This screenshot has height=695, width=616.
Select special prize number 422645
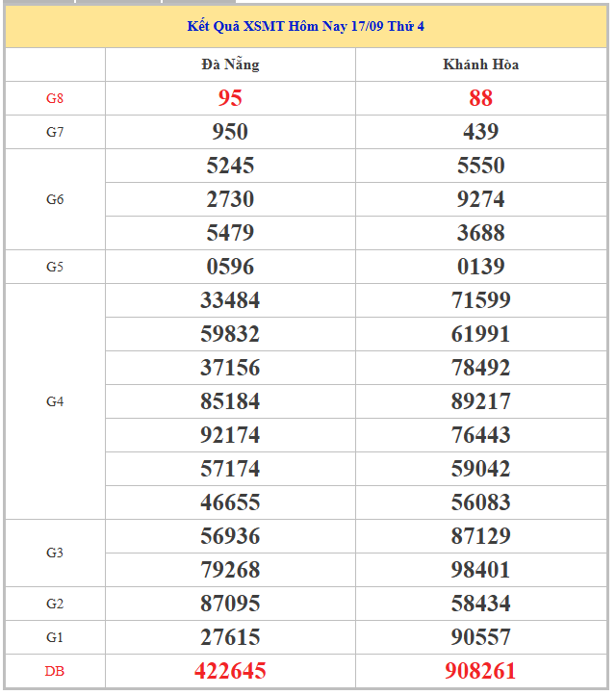click(230, 671)
